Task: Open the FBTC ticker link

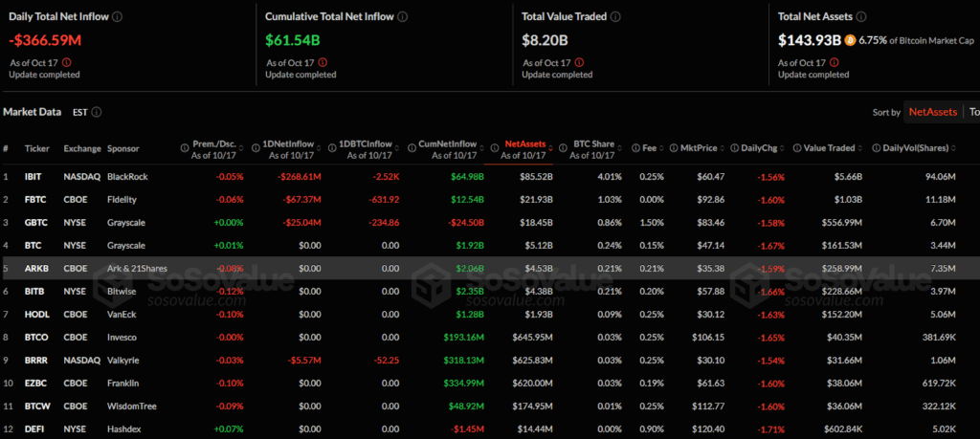Action: 36,200
